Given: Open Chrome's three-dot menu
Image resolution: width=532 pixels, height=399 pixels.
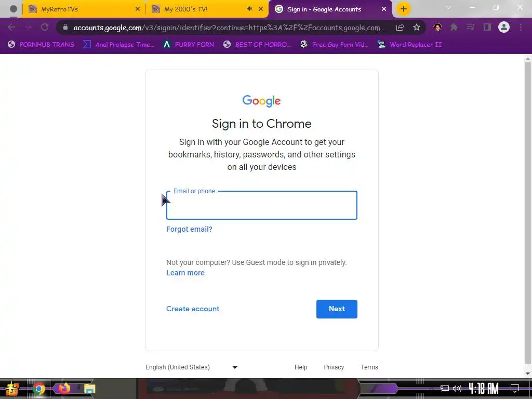Looking at the screenshot, I should click(x=521, y=27).
